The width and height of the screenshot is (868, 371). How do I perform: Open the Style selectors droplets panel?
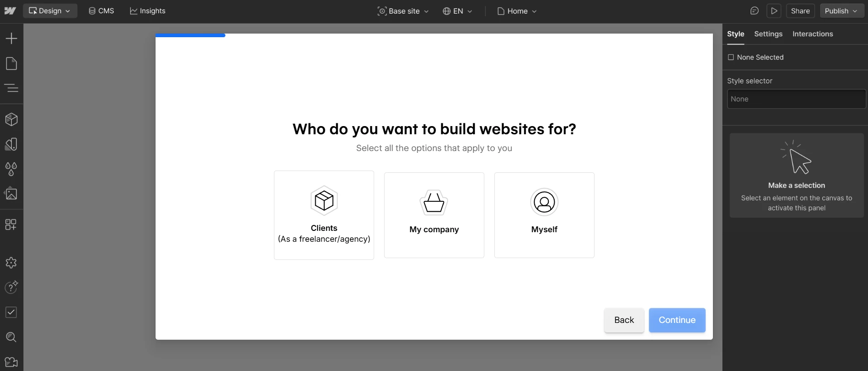pyautogui.click(x=11, y=169)
